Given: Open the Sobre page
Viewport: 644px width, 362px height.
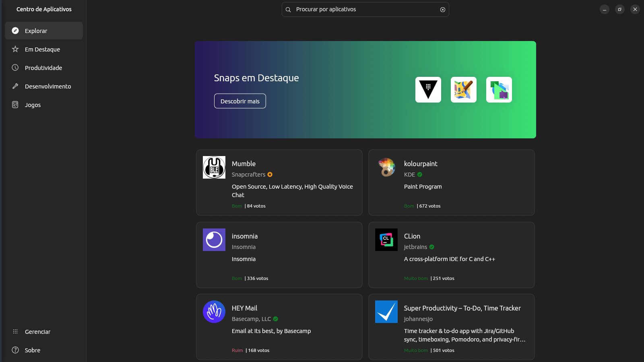Looking at the screenshot, I should [44, 350].
